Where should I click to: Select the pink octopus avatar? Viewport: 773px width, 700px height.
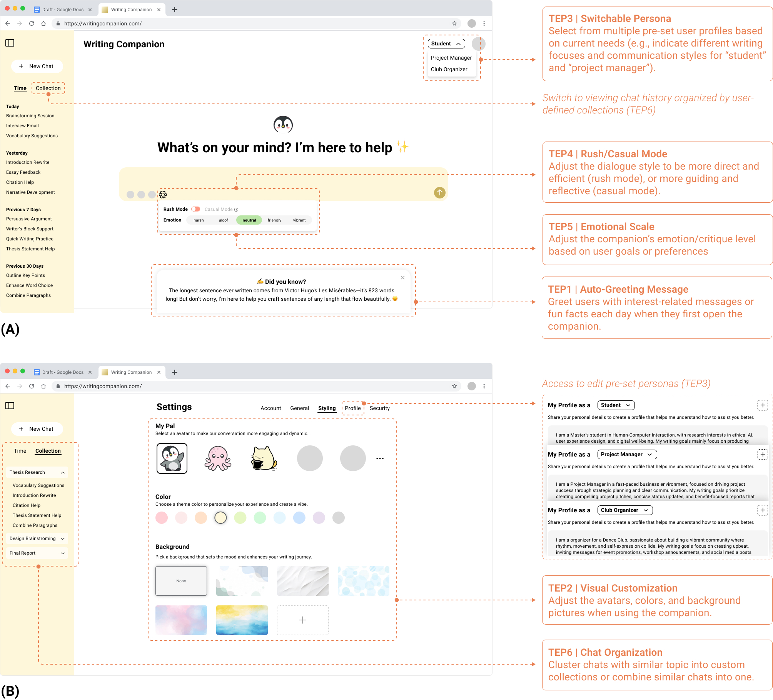tap(218, 458)
